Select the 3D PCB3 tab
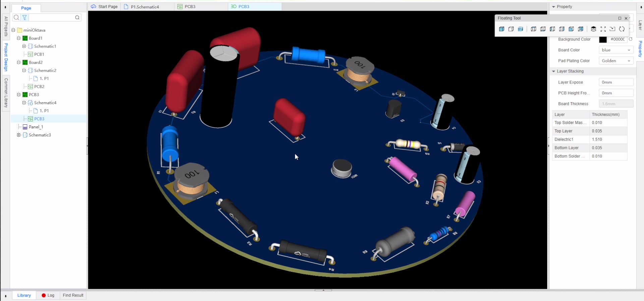644x301 pixels. tap(254, 7)
